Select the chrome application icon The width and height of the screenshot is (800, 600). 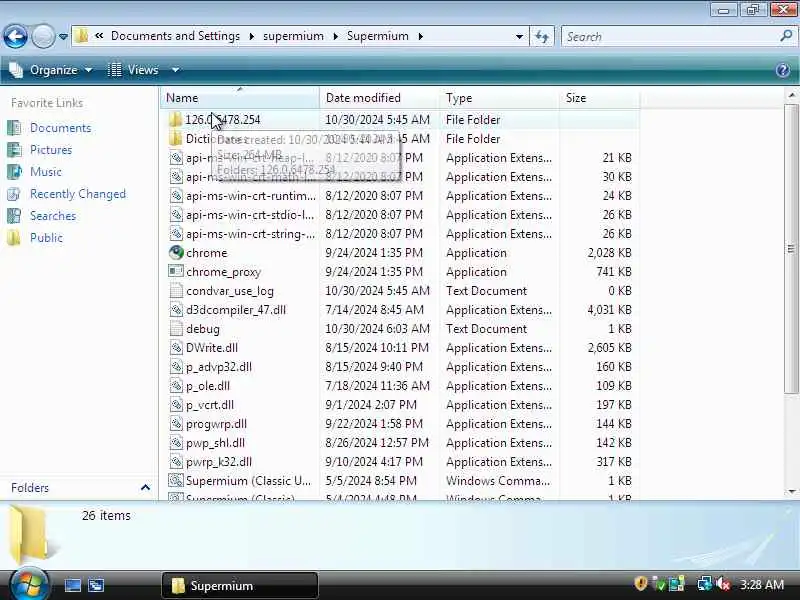tap(176, 253)
